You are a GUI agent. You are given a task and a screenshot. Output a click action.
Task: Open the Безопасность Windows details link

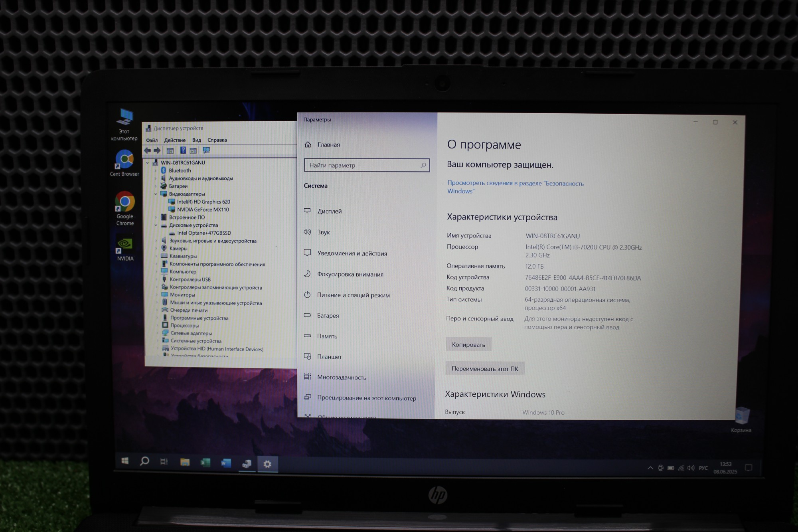coord(515,187)
